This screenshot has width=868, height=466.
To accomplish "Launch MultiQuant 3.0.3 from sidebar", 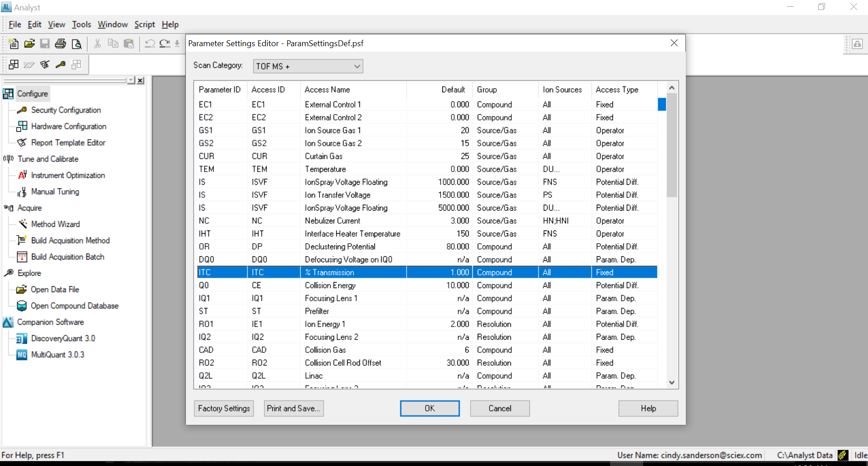I will tap(58, 355).
